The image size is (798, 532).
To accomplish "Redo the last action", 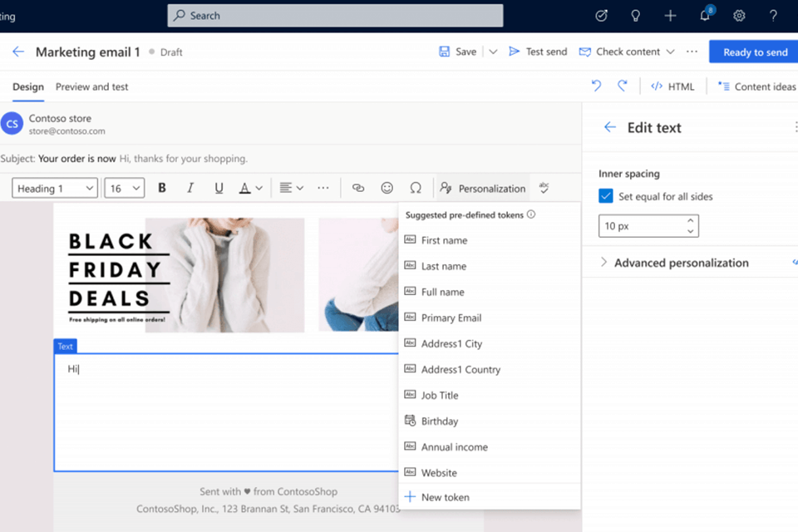I will 622,86.
